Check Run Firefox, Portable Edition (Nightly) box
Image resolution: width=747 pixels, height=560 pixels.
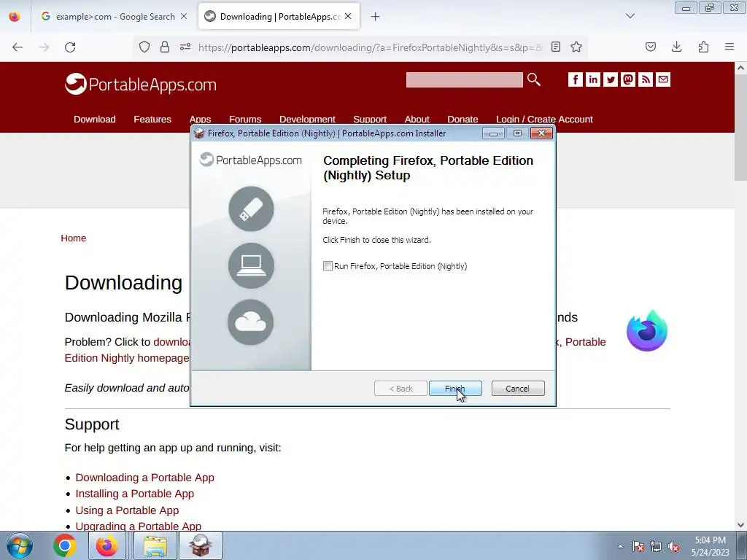point(328,266)
